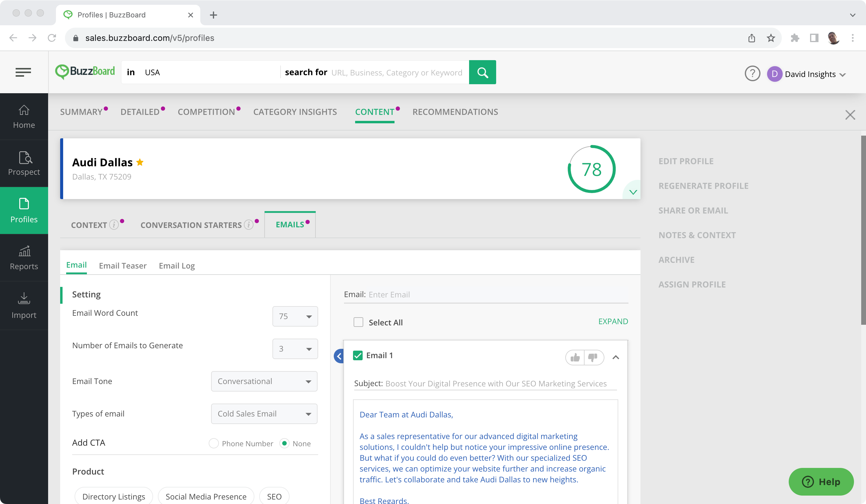The image size is (866, 504).
Task: Collapse Email 1 with chevron
Action: pos(616,358)
